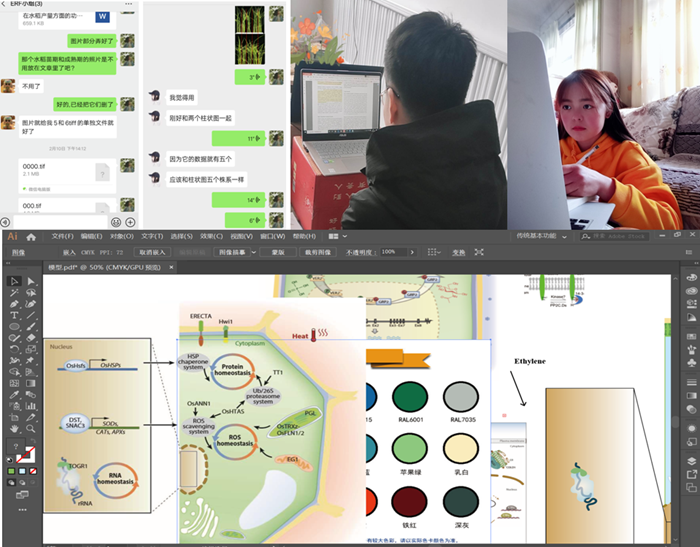Open the Asset Export panel icon
This screenshot has height=547, width=700.
[x=692, y=474]
